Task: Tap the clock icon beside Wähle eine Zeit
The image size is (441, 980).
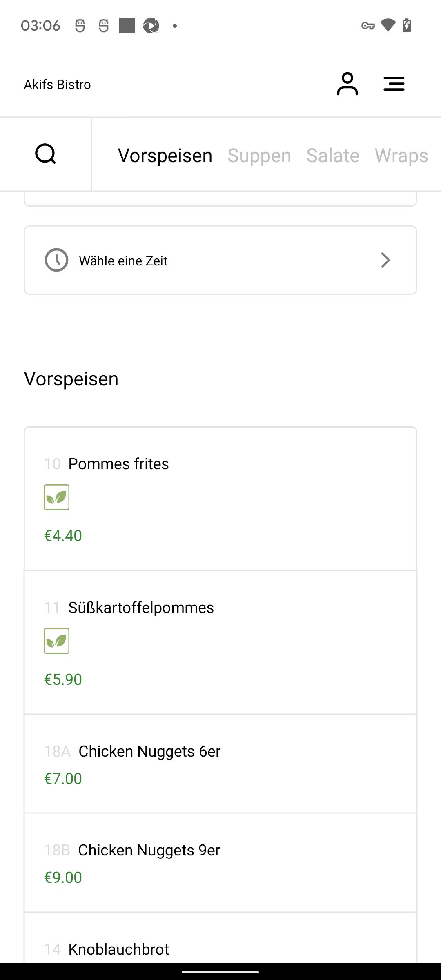Action: click(56, 260)
